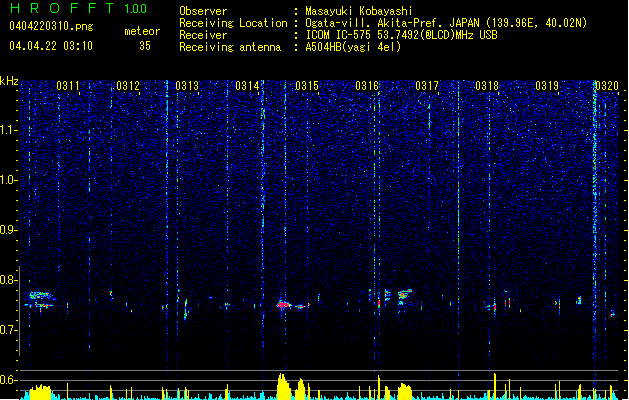Click the 1.0 kHz axis label

9,180
